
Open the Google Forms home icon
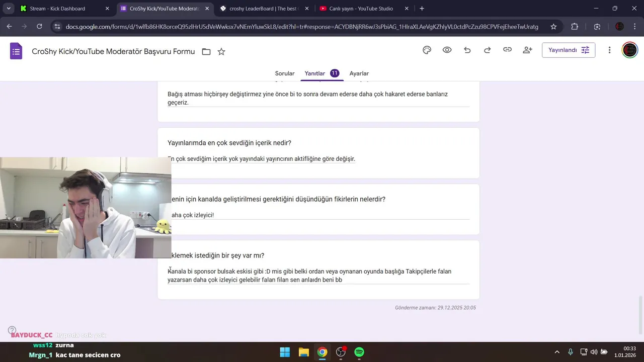coord(16,51)
